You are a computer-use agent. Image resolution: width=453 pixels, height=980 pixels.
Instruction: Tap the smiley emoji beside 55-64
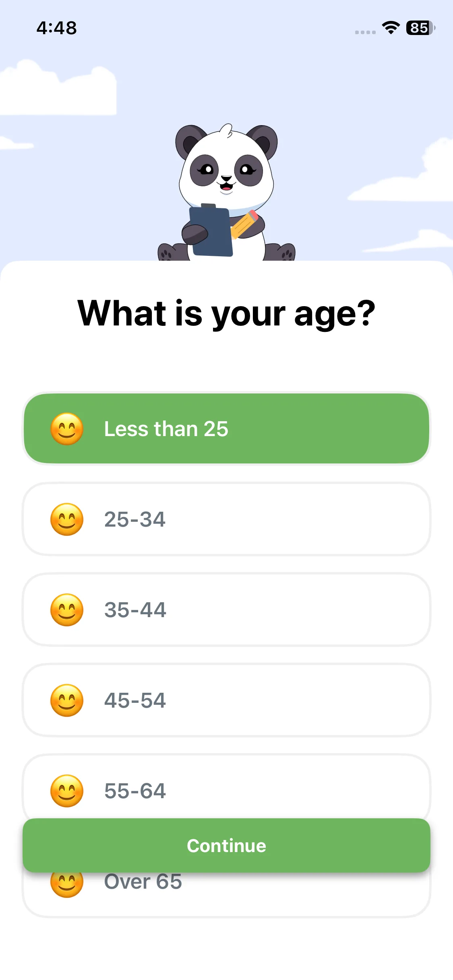[x=67, y=791]
